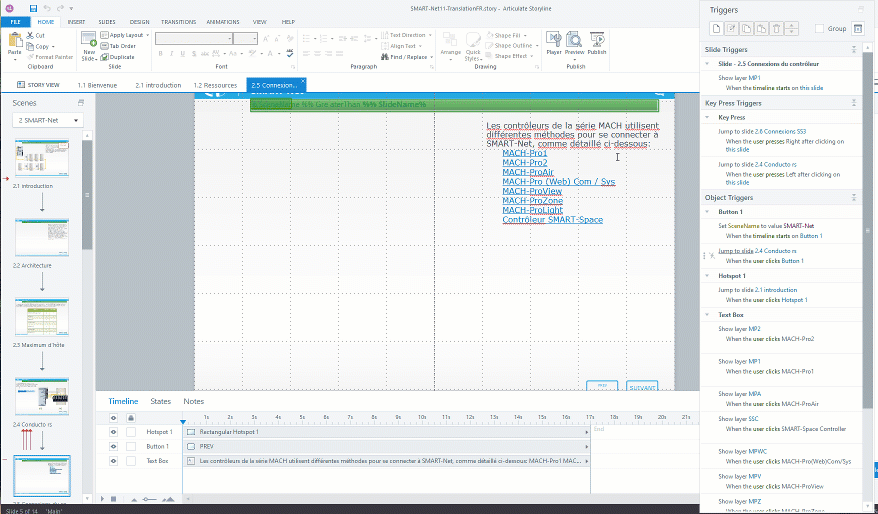Image resolution: width=878 pixels, height=514 pixels.
Task: Open the INSERT ribbon tab
Action: coord(77,21)
